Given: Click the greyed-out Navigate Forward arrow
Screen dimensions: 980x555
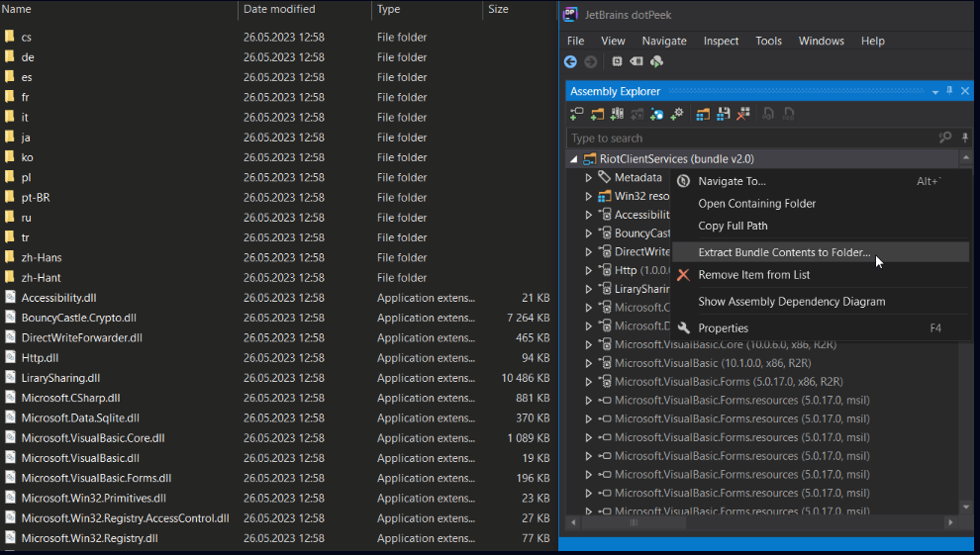Looking at the screenshot, I should coord(590,61).
